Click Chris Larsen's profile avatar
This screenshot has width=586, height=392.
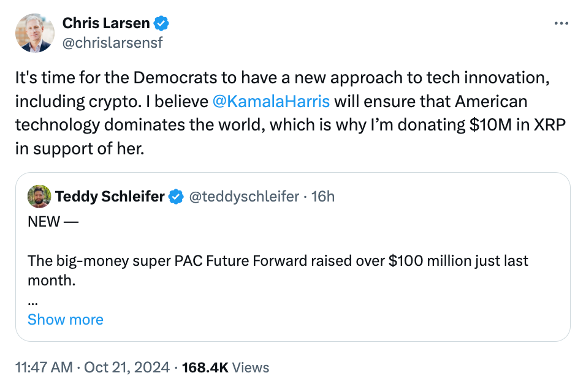click(35, 33)
